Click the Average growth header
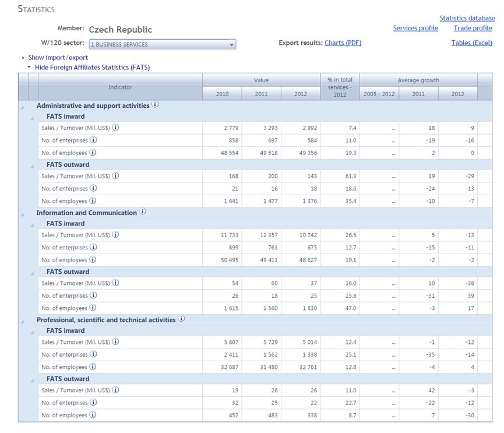504x433 pixels. pyautogui.click(x=418, y=80)
